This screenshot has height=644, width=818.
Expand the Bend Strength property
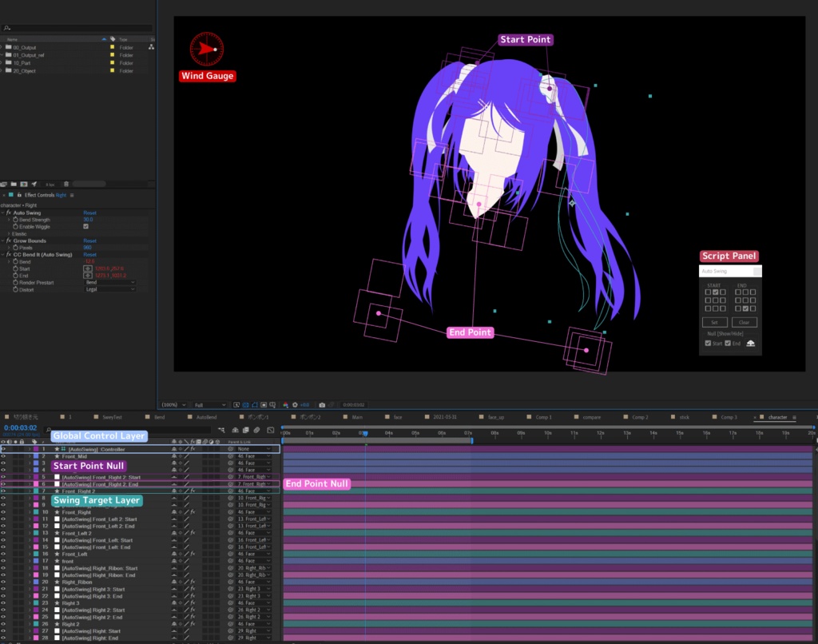[x=9, y=220]
